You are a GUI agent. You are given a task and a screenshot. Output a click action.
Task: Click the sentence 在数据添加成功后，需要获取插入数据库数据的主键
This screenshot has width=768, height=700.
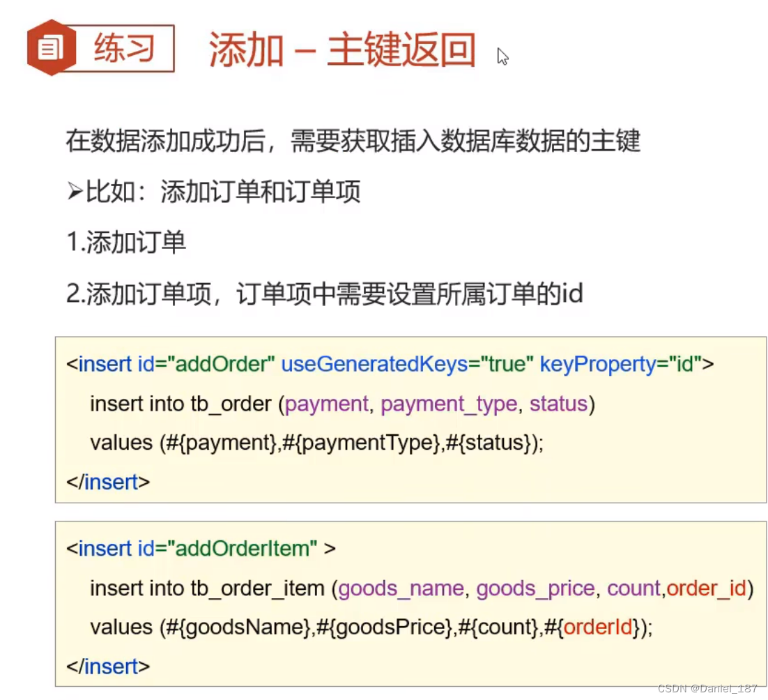click(x=353, y=141)
